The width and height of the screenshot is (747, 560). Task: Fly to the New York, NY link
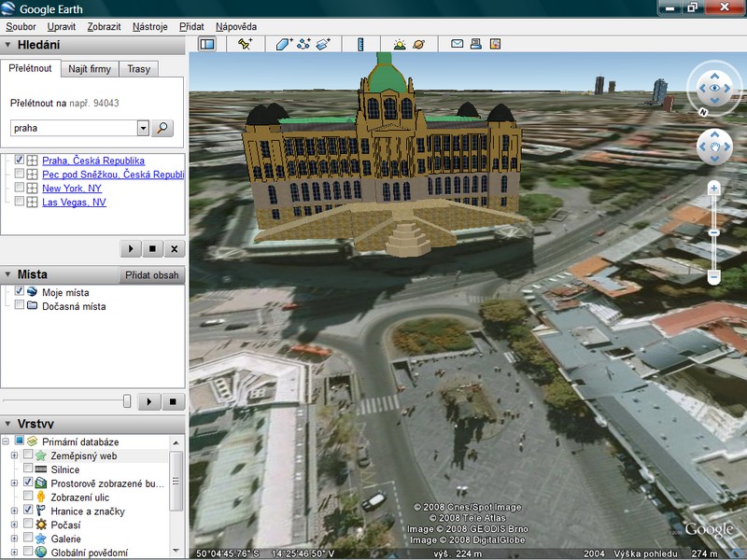72,189
